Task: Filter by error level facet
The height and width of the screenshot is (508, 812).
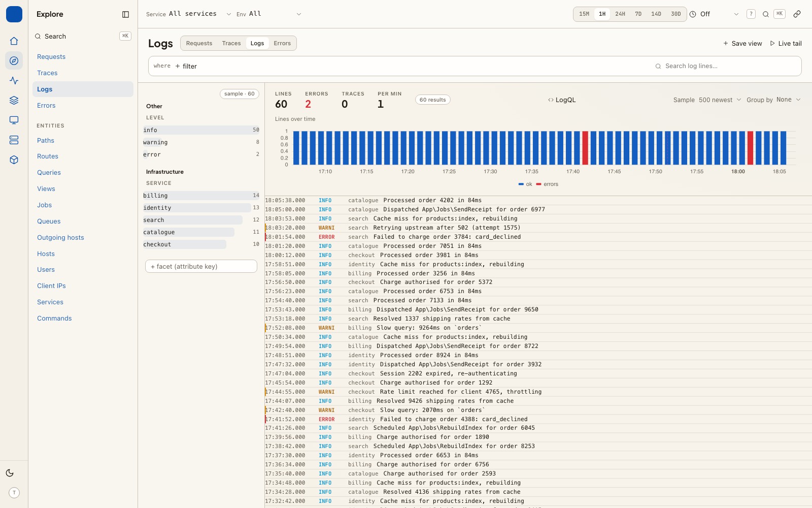Action: (201, 154)
